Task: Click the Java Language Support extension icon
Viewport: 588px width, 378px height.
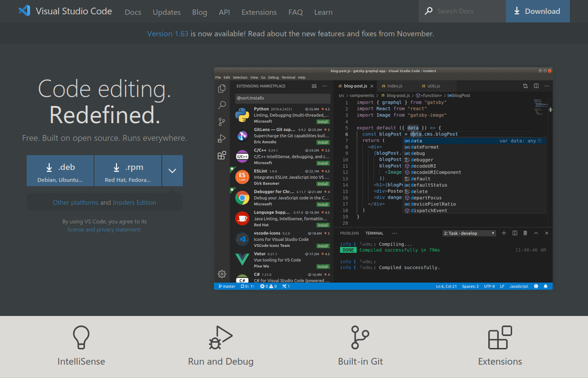Action: (x=242, y=218)
